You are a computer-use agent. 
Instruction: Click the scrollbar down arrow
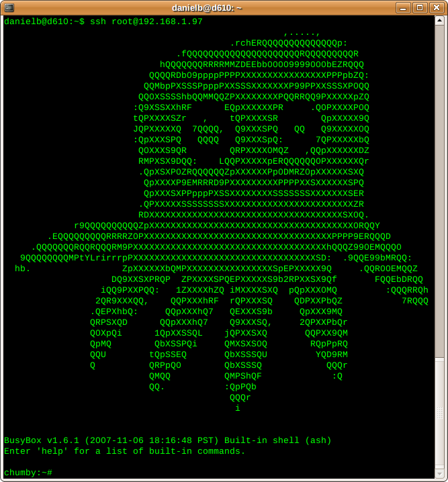440,473
